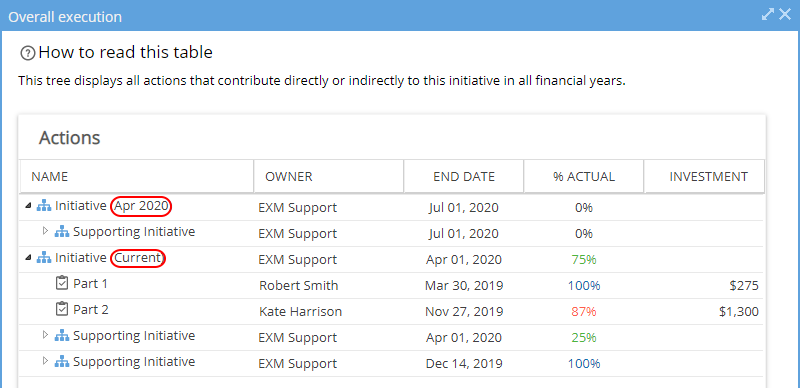Viewport: 800px width, 388px height.
Task: Expand the Supporting Initiative ending Jul 01, 2020
Action: (45, 231)
